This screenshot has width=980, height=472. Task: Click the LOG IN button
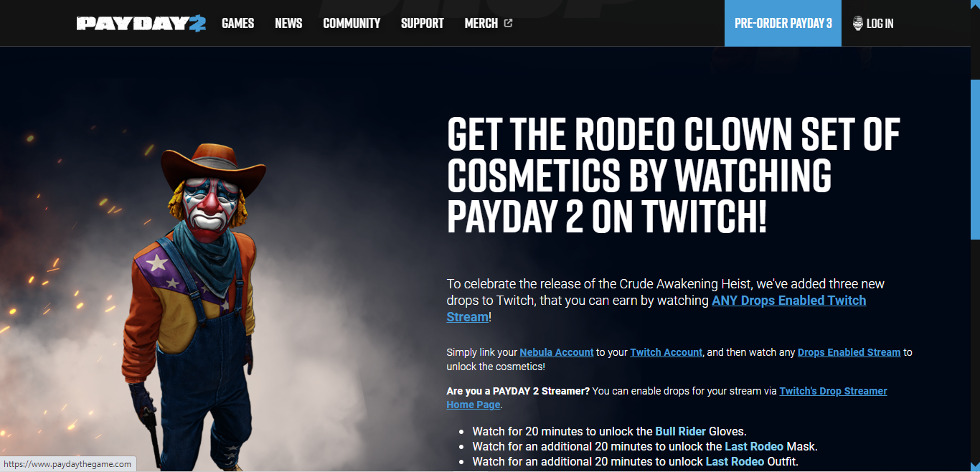(x=880, y=23)
